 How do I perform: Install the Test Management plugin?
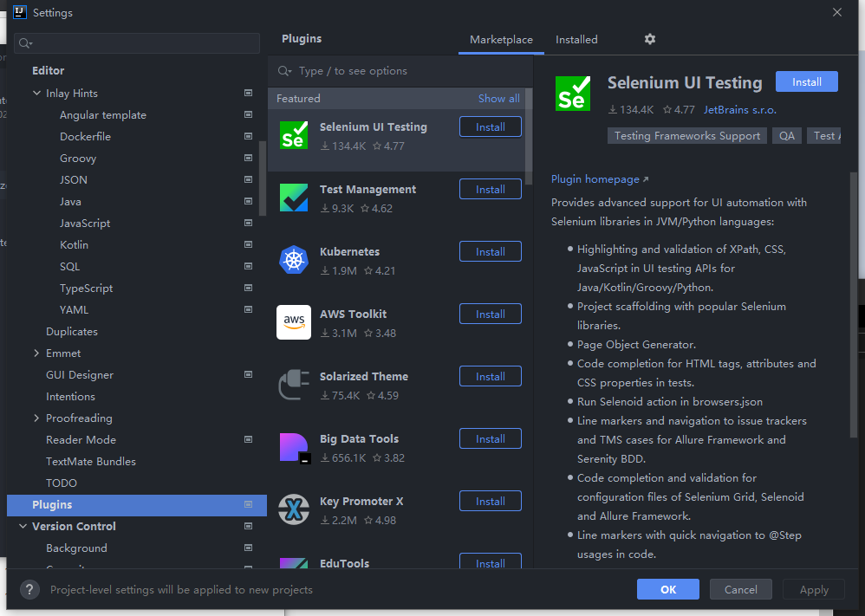tap(491, 189)
